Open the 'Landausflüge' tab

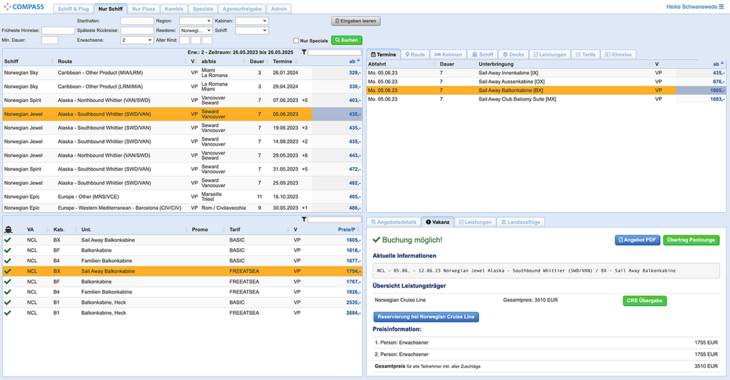(520, 222)
